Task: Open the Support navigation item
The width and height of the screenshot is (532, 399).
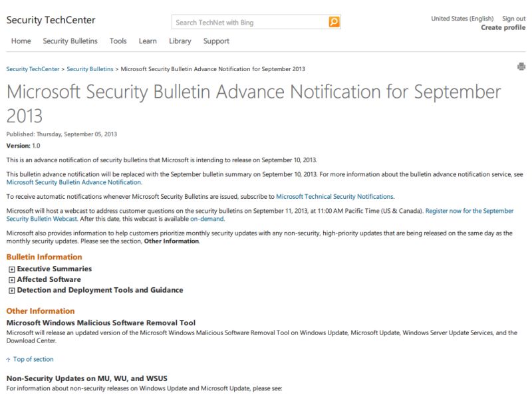Action: (x=216, y=41)
